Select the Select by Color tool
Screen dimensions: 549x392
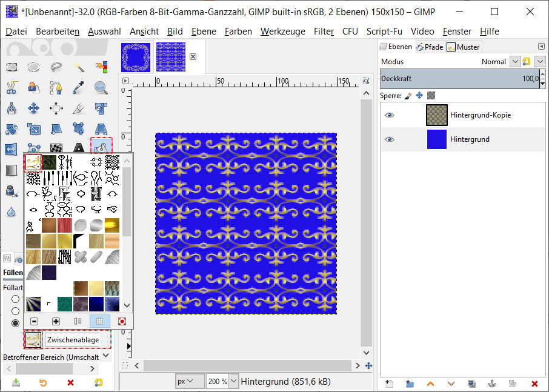[101, 67]
